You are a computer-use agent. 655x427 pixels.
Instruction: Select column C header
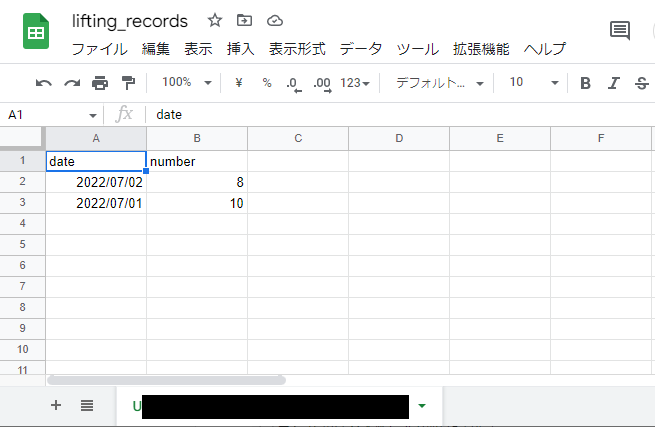(298, 138)
